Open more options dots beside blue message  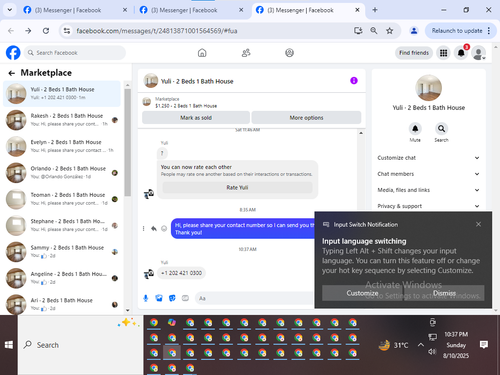point(143,228)
